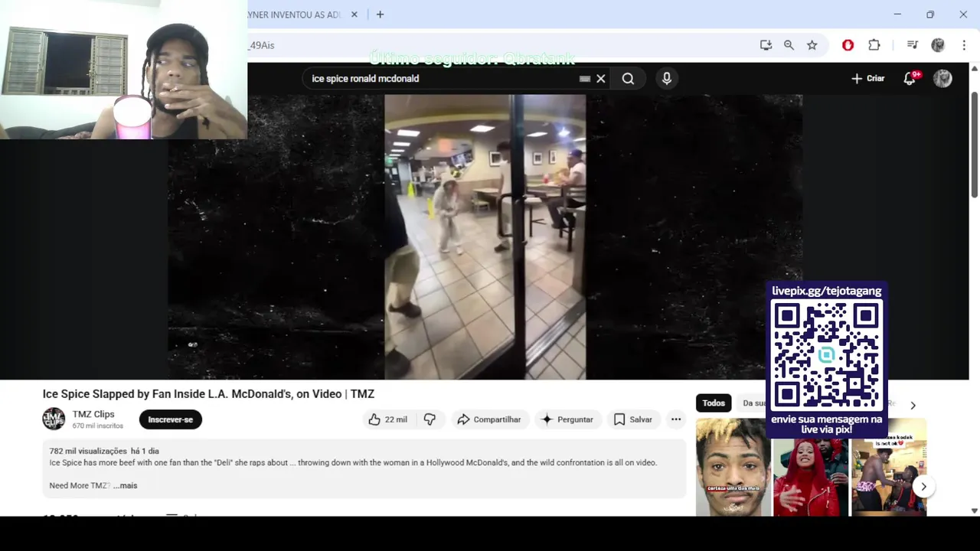Open the media control music-note icon
Screen dimensions: 980x551
tap(912, 45)
